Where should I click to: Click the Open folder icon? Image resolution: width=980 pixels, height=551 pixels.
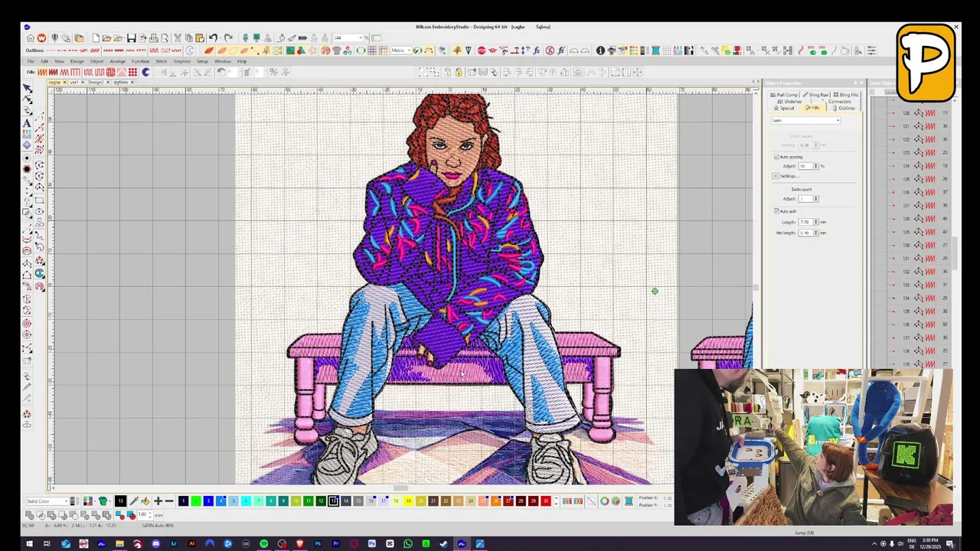[106, 37]
